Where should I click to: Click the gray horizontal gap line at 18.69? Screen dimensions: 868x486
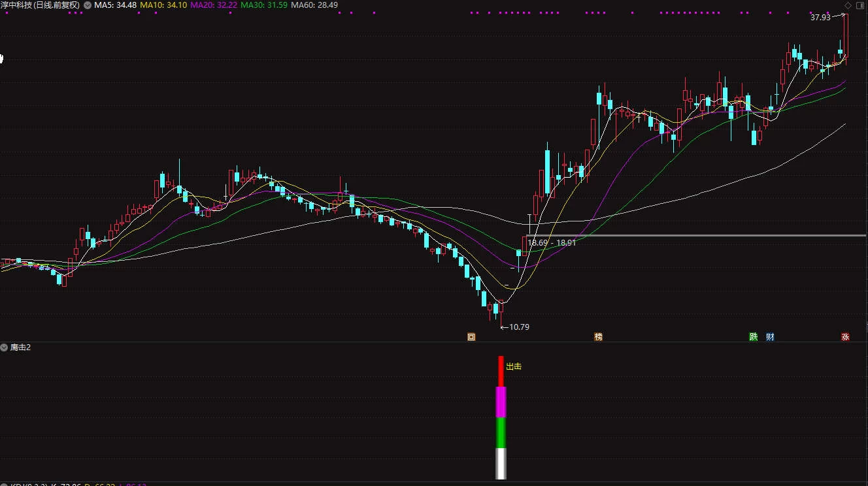(x=696, y=235)
